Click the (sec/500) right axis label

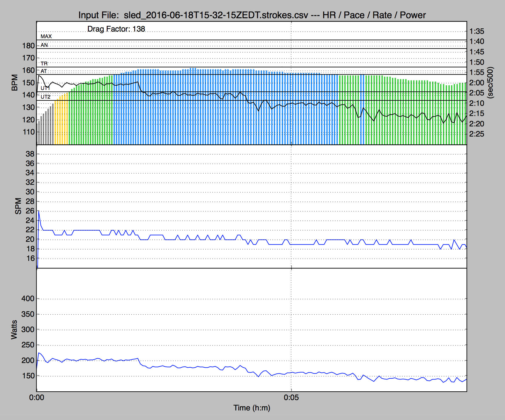[490, 83]
